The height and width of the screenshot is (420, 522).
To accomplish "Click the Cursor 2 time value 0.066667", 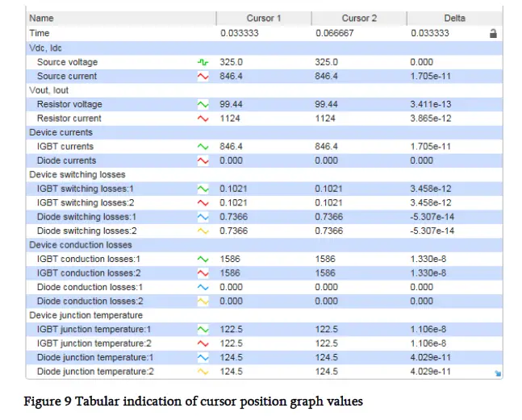I will point(333,34).
